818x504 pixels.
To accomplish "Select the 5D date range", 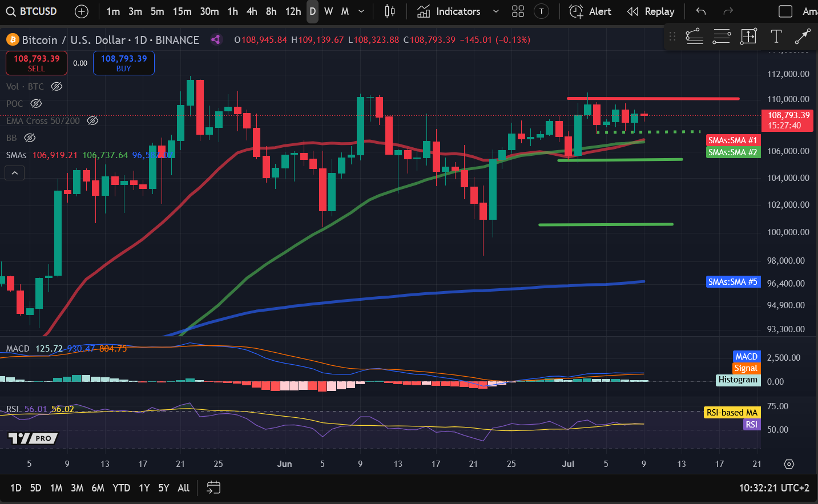I will 35,488.
